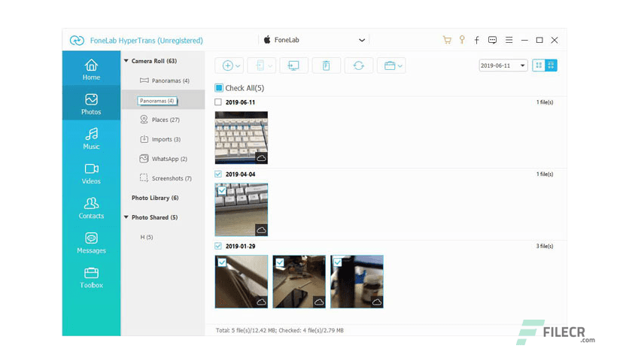Screen dimensions: 629x364
Task: Collapse the Photo Shared (5) tree
Action: click(x=126, y=217)
